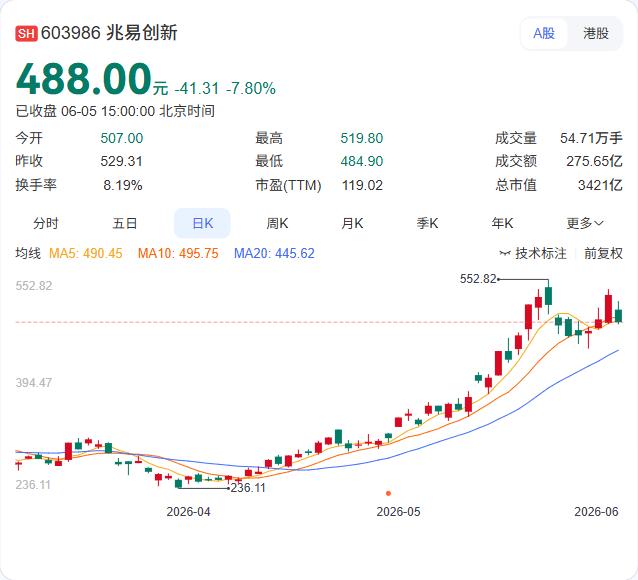The image size is (638, 580).
Task: Click the percent change -7.80%
Action: coord(251,88)
